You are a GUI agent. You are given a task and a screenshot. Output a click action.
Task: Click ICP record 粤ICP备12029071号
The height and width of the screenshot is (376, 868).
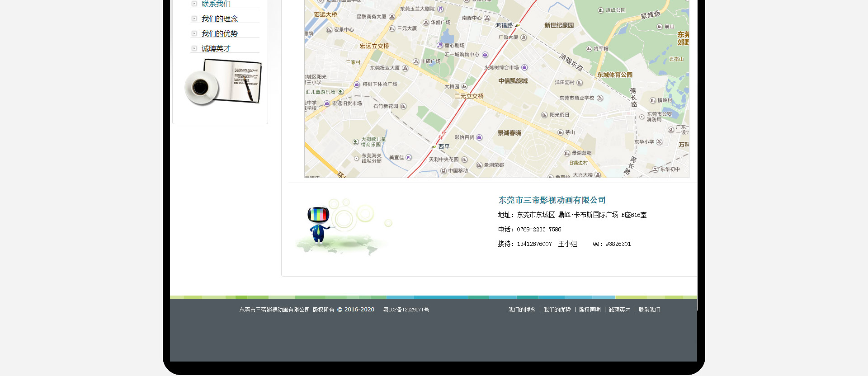coord(406,310)
